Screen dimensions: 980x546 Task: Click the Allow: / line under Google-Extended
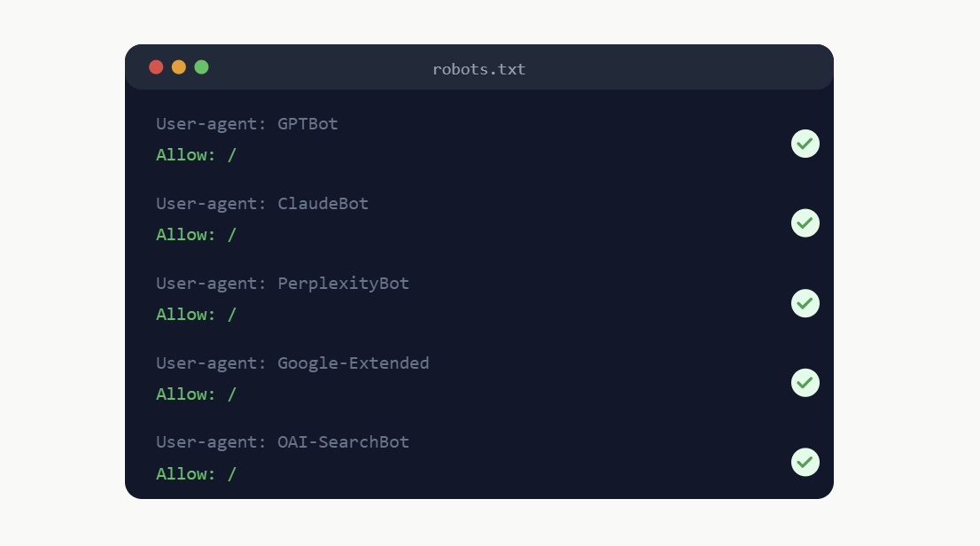196,394
